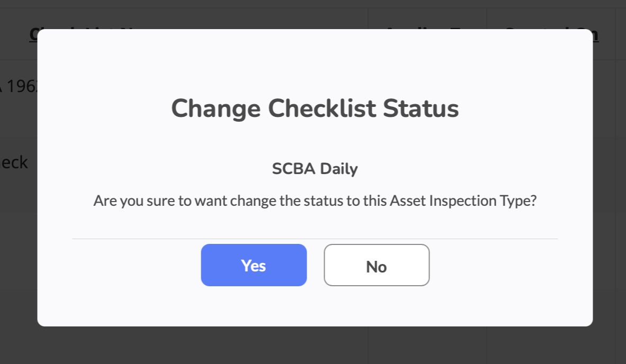Viewport: 626px width, 364px height.
Task: Cancel by pressing the No button
Action: (377, 265)
